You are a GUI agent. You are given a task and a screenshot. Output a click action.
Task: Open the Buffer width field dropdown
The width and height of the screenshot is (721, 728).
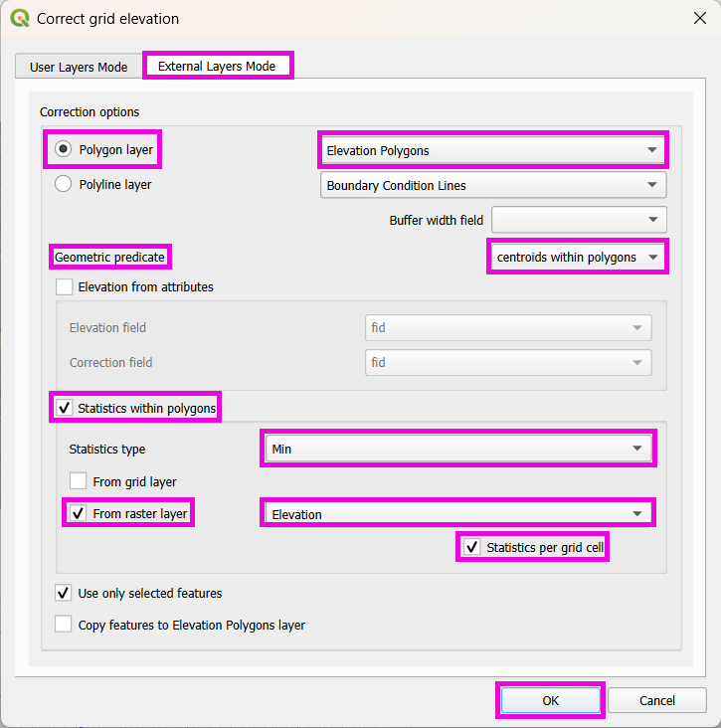578,220
